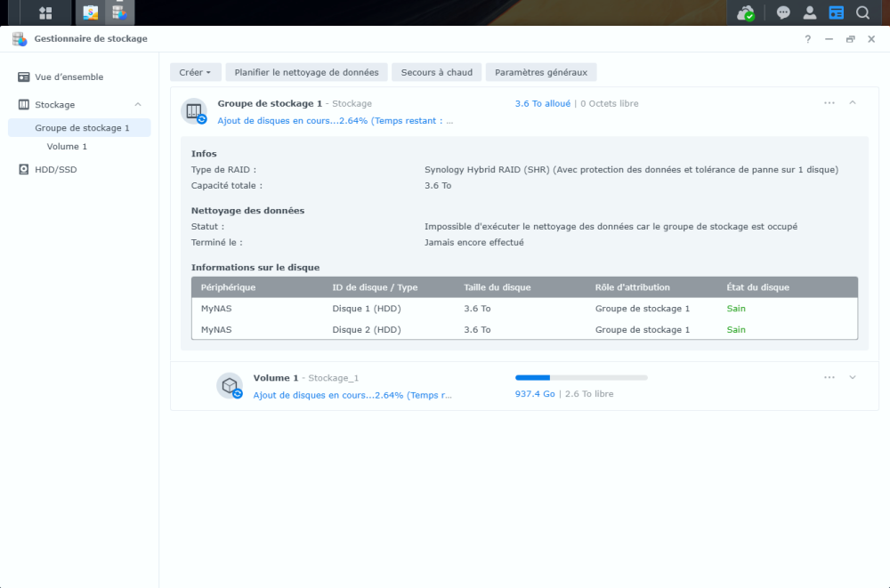Viewport: 890px width, 588px height.
Task: Select Stockage in the sidebar
Action: pyautogui.click(x=54, y=104)
